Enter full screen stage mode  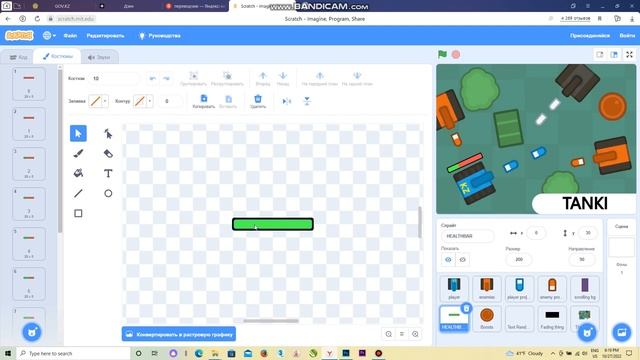click(629, 55)
